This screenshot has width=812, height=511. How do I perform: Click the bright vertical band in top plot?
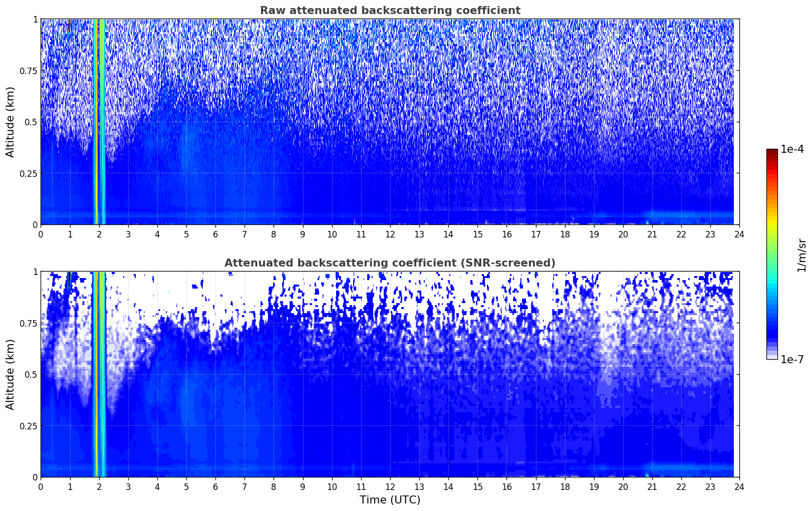point(99,122)
